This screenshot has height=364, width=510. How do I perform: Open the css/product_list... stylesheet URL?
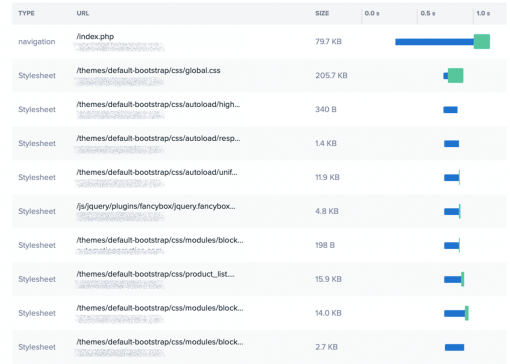pos(155,274)
